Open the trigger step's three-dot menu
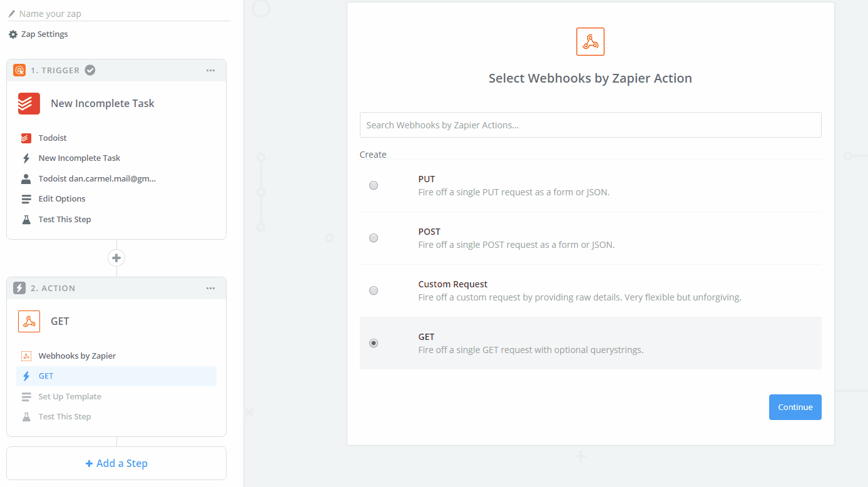The height and width of the screenshot is (487, 868). tap(211, 70)
